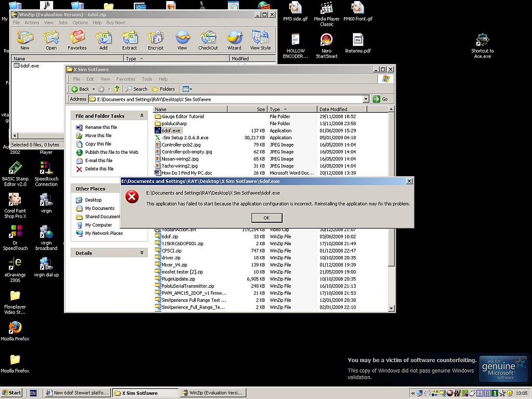Click the WinZip View Style icon
Screen dimensions: 532x399
click(260, 40)
